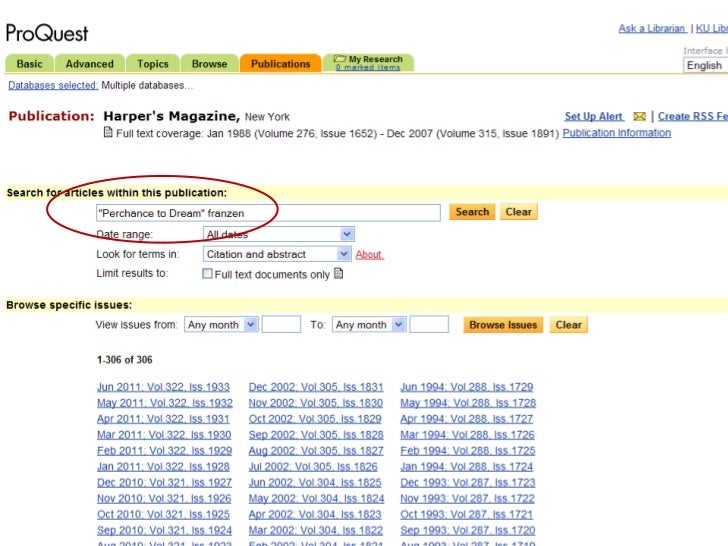728x546 pixels.
Task: Click the Create RSS Feed link
Action: pos(692,117)
